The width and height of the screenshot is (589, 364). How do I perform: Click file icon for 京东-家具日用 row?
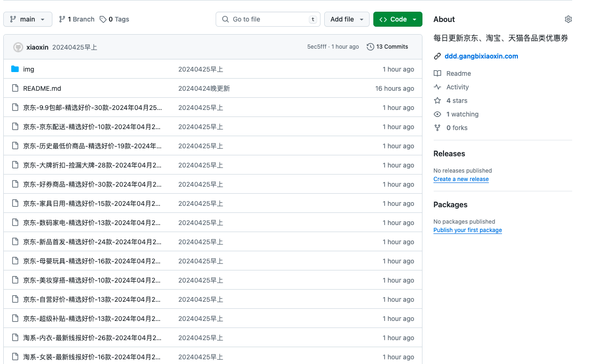15,204
